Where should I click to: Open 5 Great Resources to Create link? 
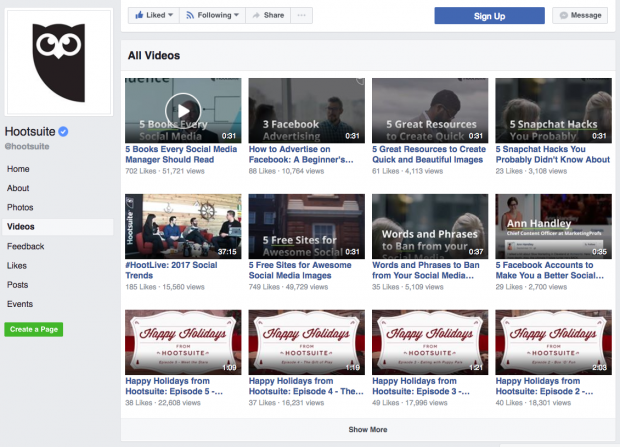click(x=429, y=154)
